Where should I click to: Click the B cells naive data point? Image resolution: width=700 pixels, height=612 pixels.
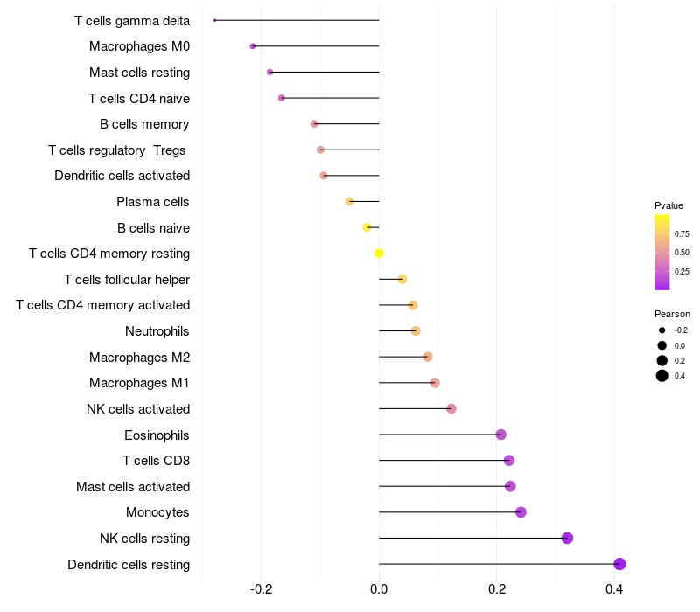click(367, 227)
